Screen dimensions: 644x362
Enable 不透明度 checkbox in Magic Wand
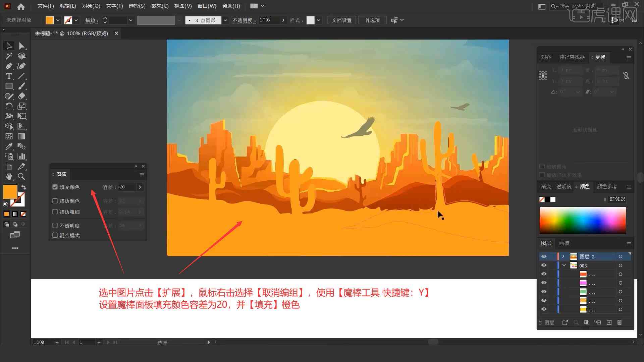pyautogui.click(x=55, y=226)
